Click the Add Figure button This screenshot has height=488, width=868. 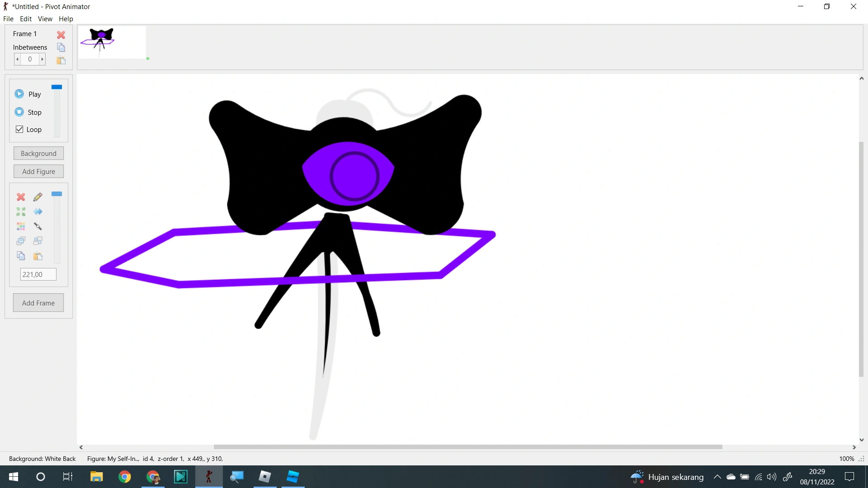pos(38,172)
